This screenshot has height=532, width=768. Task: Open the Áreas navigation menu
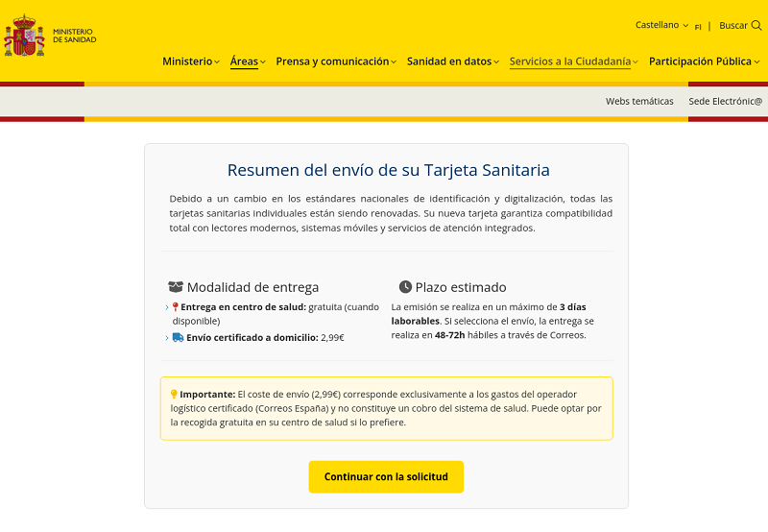[248, 61]
